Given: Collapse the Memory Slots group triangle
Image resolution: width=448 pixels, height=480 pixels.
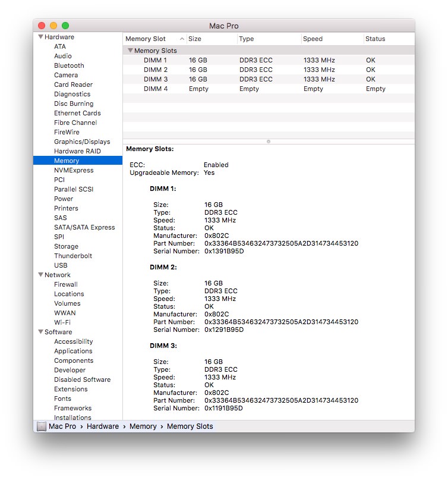Looking at the screenshot, I should [130, 50].
